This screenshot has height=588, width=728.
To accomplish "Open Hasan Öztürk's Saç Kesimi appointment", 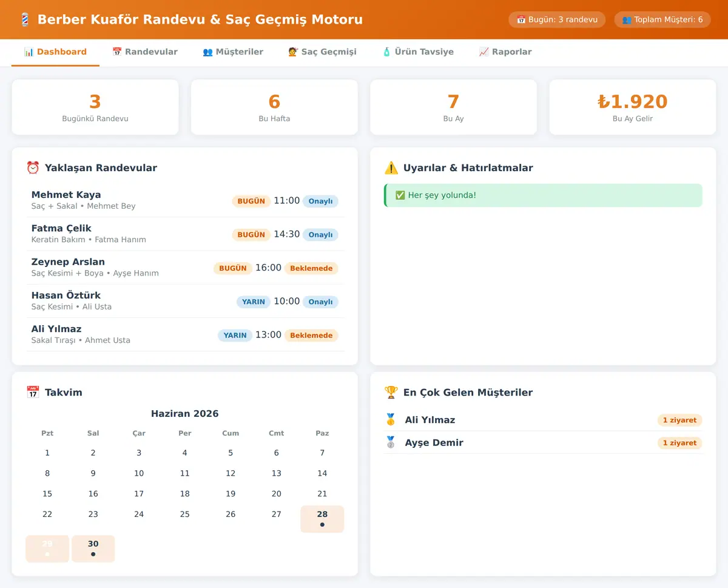I will point(185,301).
